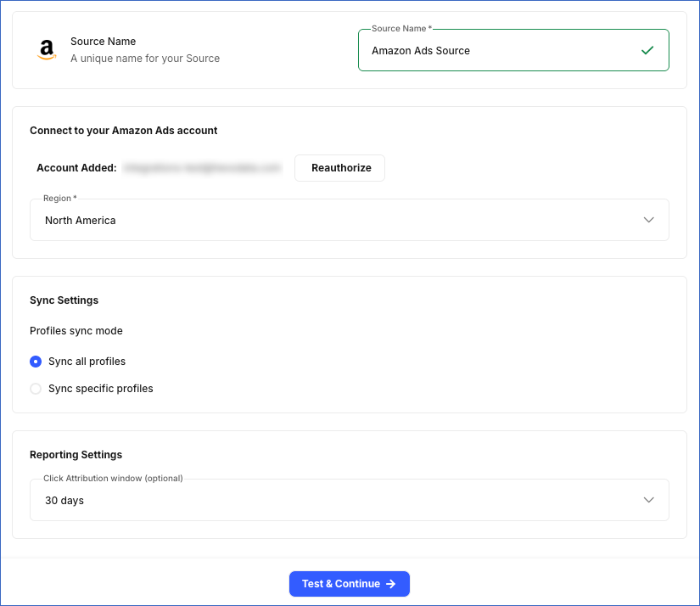Click the Amazon logo icon

[x=47, y=49]
